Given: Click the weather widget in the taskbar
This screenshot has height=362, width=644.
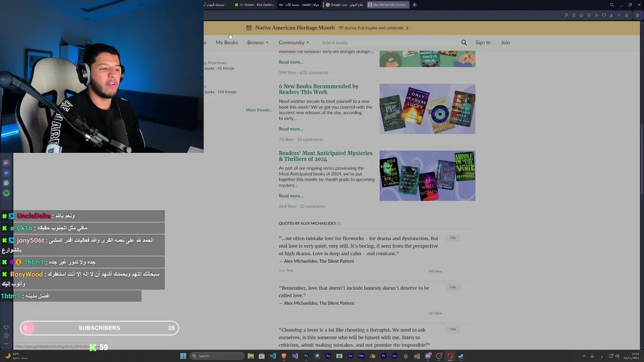Looking at the screenshot, I should pyautogui.click(x=15, y=356).
